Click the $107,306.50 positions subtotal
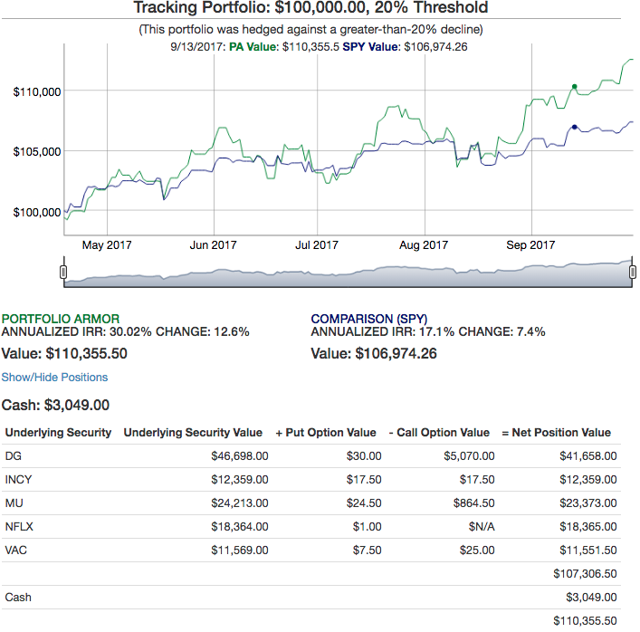The height and width of the screenshot is (632, 640). [585, 574]
